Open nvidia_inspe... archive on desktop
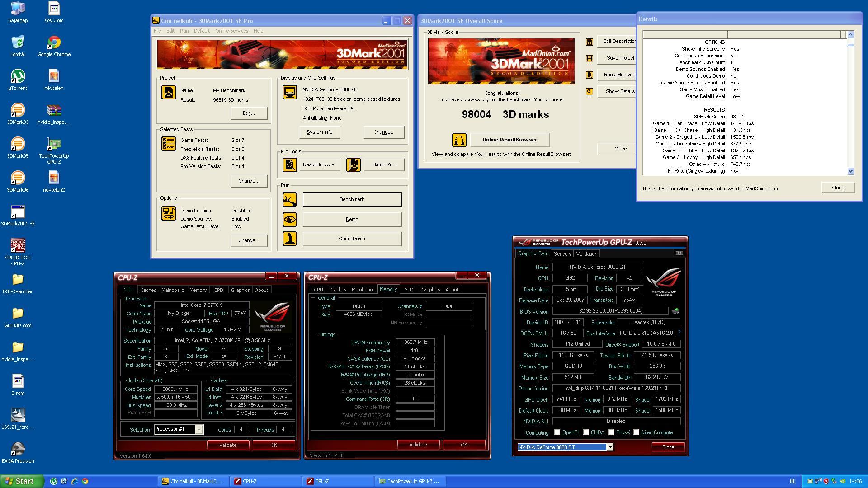This screenshot has height=488, width=868. coord(54,114)
